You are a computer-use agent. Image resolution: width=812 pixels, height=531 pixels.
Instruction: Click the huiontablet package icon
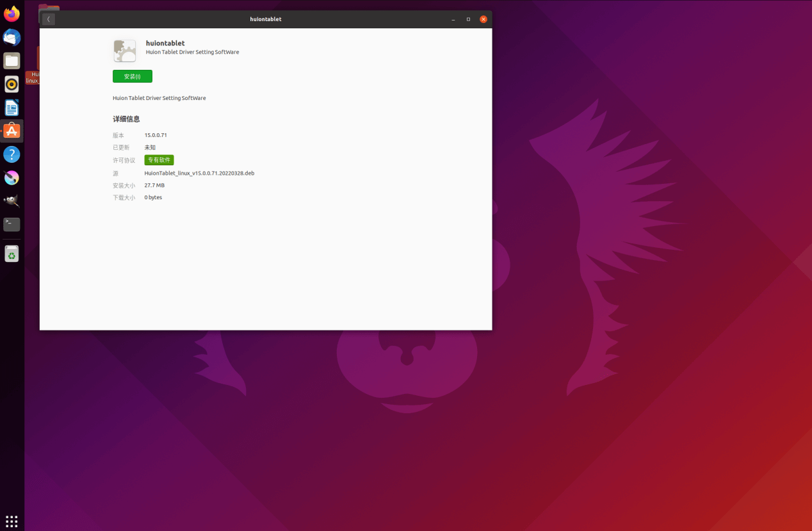pos(125,51)
